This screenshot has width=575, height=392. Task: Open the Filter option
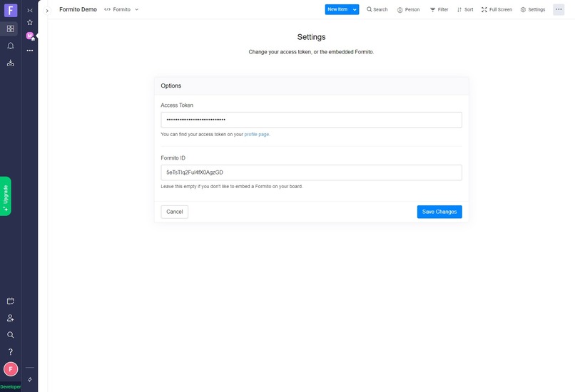[439, 9]
